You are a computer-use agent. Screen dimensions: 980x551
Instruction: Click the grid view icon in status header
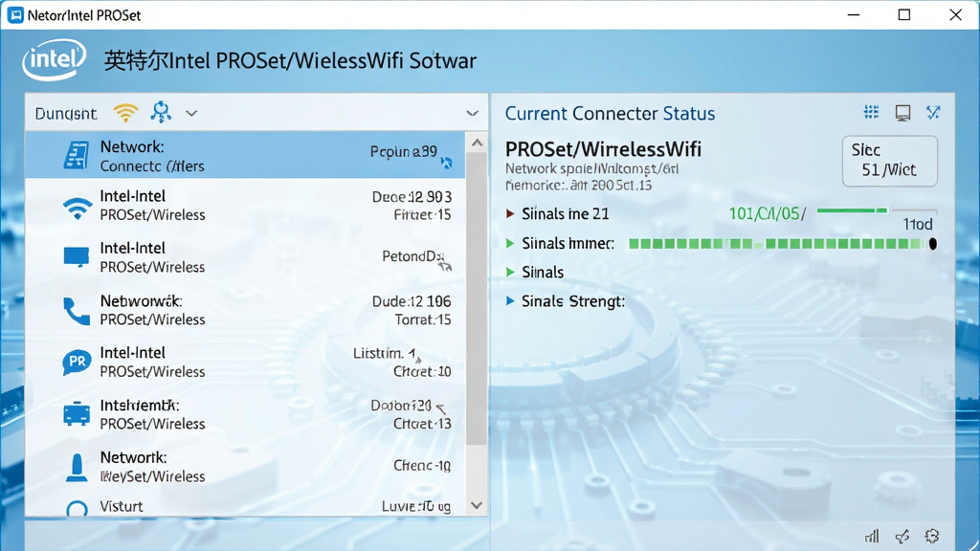[x=871, y=112]
